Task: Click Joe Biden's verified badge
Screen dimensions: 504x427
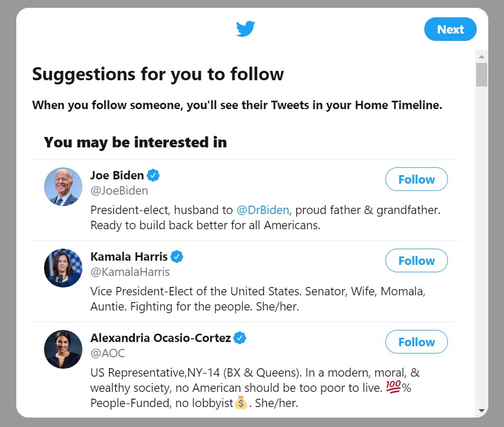Action: (153, 175)
